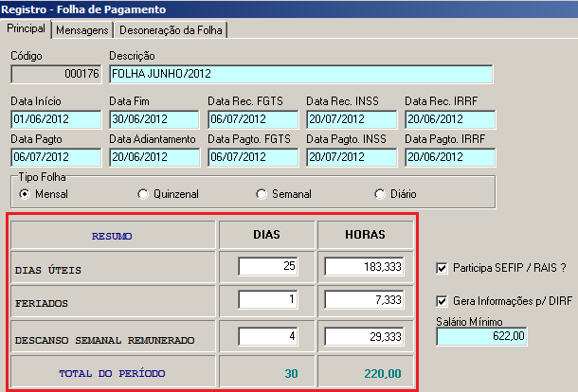Open the Mensagens tab

[x=82, y=30]
